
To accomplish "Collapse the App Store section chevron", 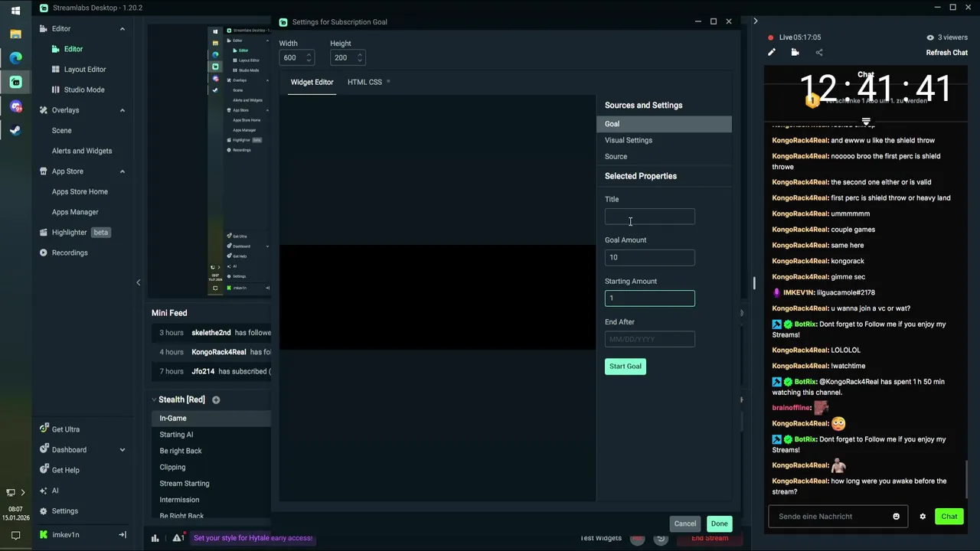I will click(122, 171).
